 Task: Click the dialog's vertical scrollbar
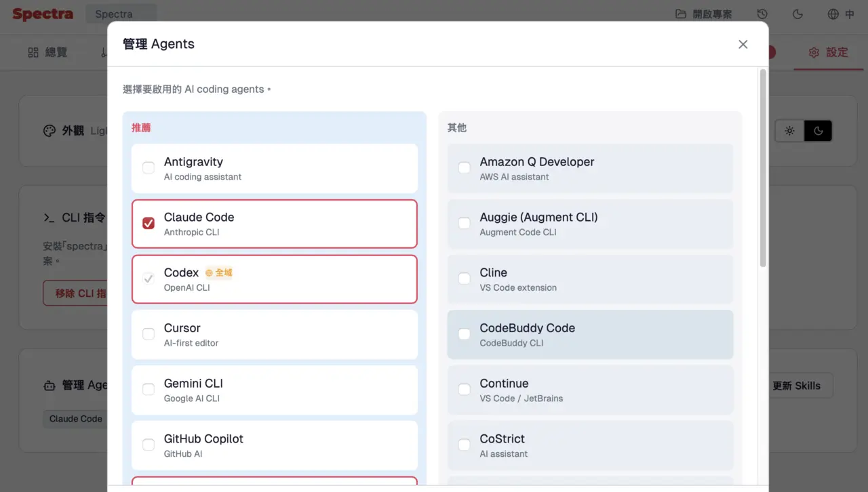tap(763, 168)
